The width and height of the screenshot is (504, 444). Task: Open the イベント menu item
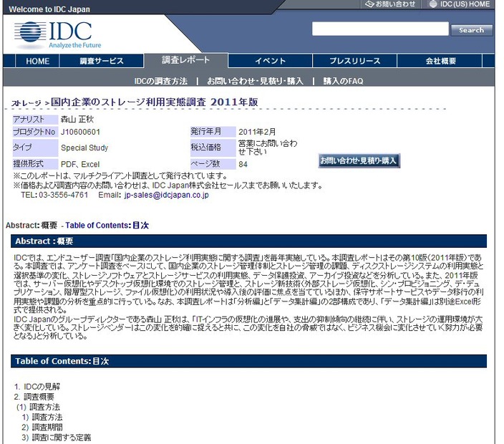click(270, 61)
